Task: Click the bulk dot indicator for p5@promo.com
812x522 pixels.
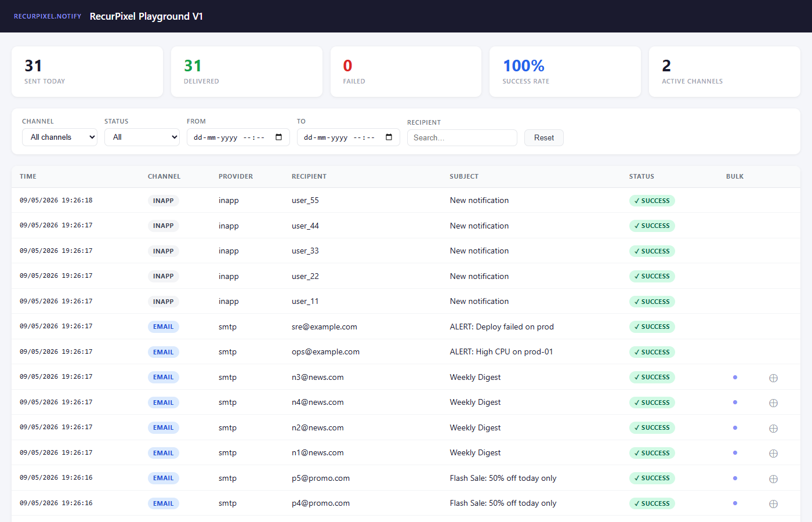Action: [735, 478]
